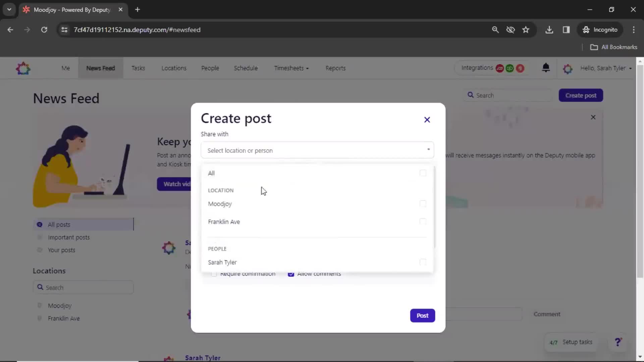The width and height of the screenshot is (644, 362).
Task: Search within Locations sidebar field
Action: pyautogui.click(x=84, y=287)
